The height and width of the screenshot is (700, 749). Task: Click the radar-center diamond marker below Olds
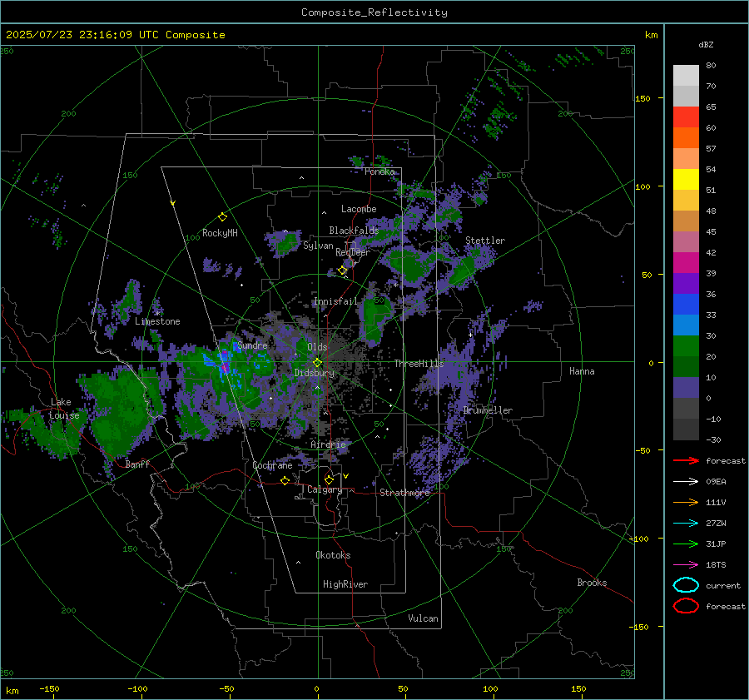tap(317, 363)
